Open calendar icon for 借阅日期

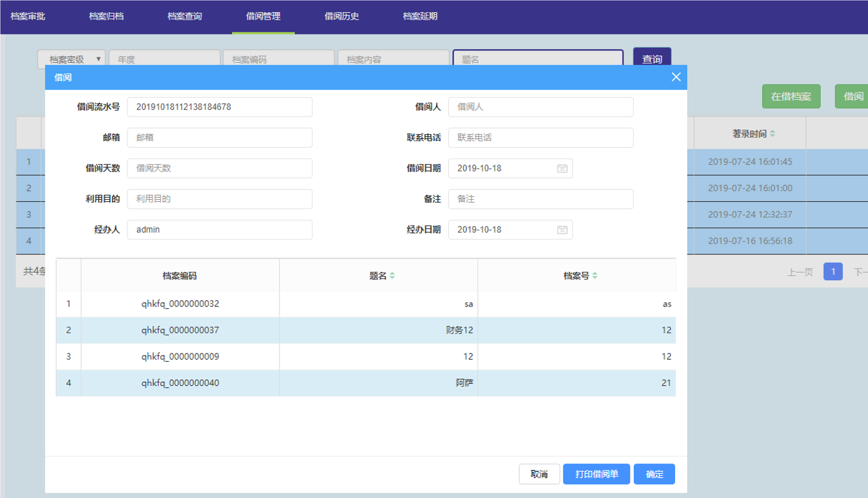(562, 168)
